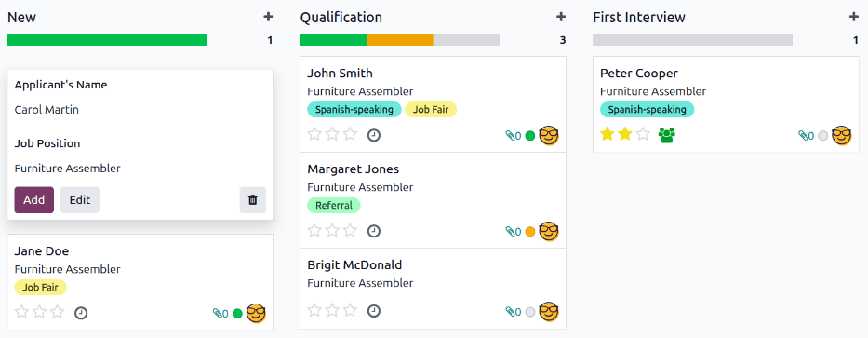The width and height of the screenshot is (868, 338).
Task: Open the activity clock on Brigit McDonald's card
Action: (x=374, y=311)
